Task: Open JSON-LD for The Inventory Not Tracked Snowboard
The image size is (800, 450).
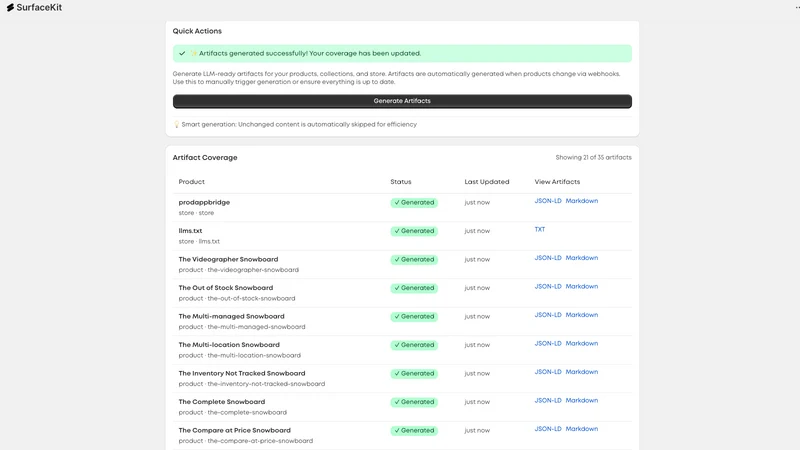Action: [548, 372]
